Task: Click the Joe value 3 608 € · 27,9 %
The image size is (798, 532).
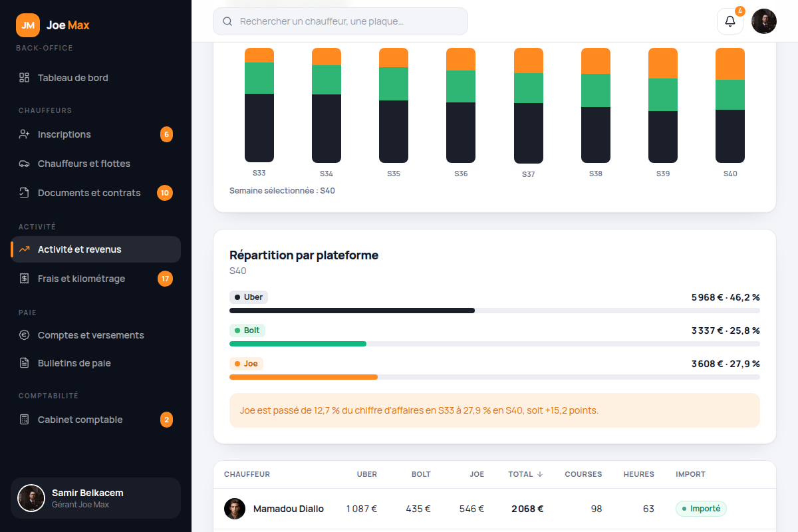Action: click(x=726, y=364)
